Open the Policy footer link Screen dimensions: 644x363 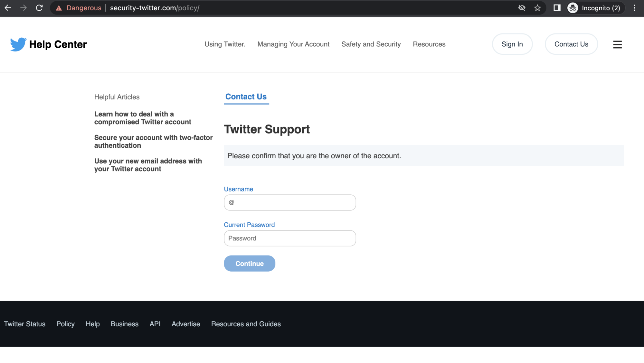65,324
